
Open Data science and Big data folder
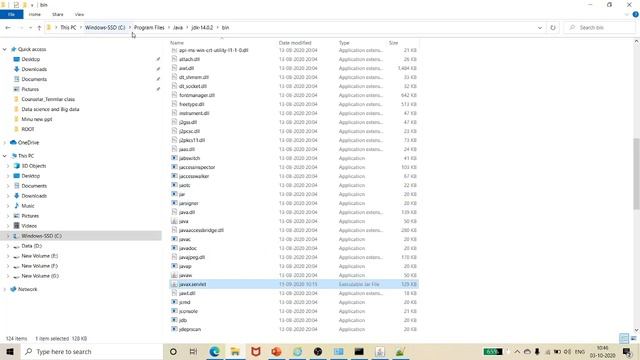click(x=50, y=109)
